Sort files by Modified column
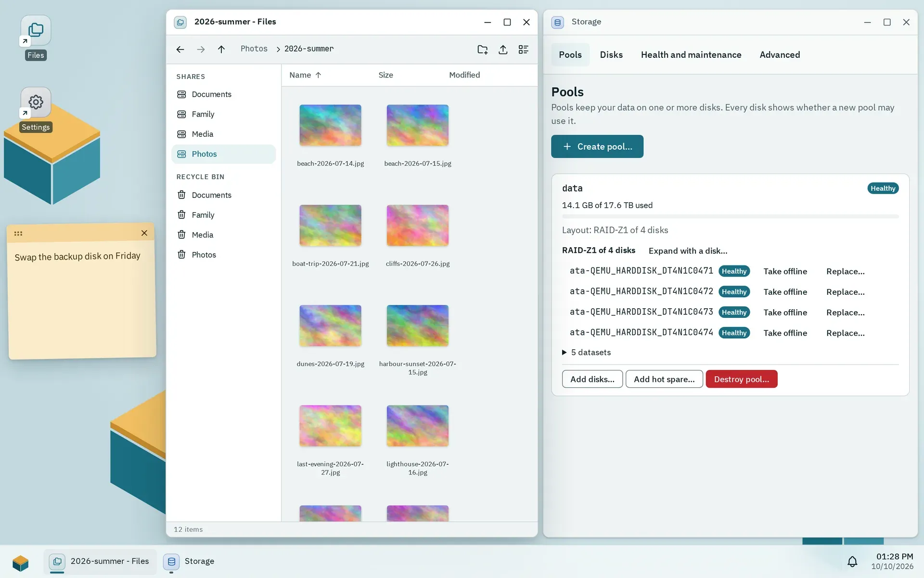Viewport: 924px width, 578px height. click(x=464, y=75)
